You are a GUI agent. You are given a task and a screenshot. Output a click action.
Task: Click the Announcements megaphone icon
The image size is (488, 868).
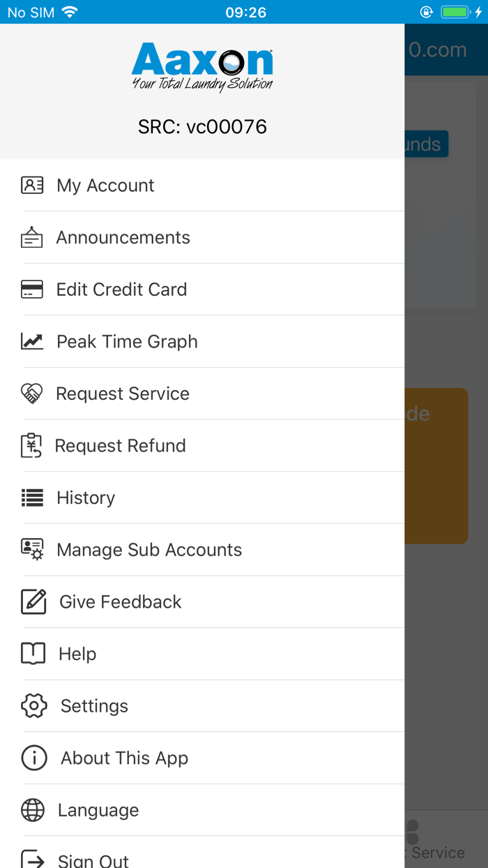32,237
